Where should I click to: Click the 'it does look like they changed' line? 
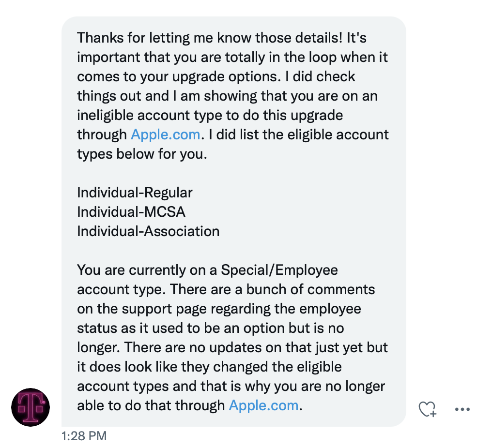(x=209, y=367)
